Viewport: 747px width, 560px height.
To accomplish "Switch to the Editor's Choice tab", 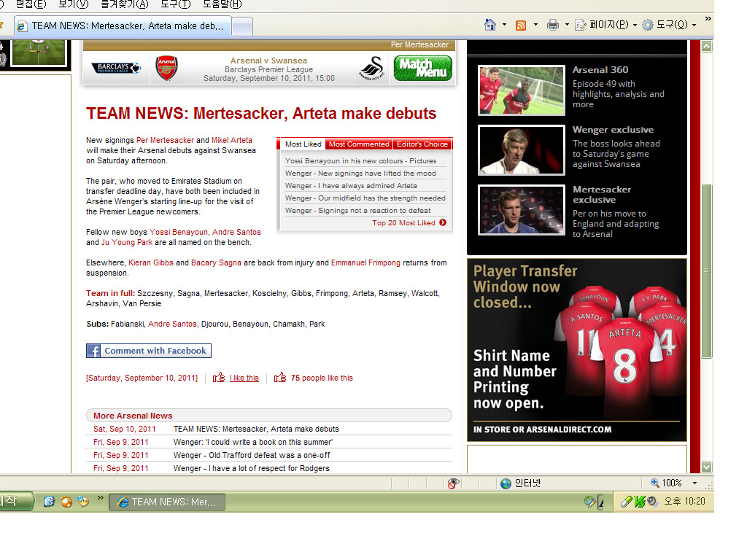I will coord(422,144).
